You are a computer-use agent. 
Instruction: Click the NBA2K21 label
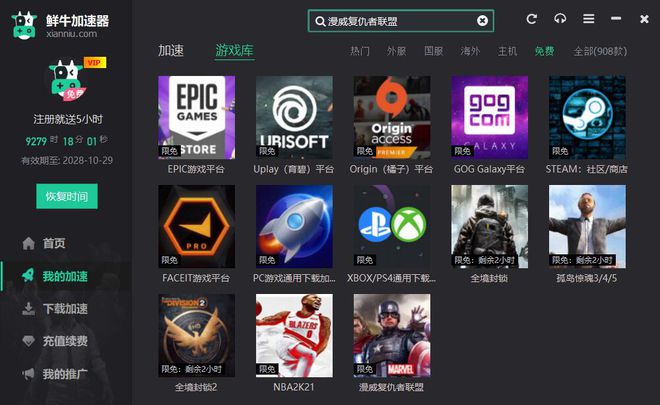[x=294, y=387]
